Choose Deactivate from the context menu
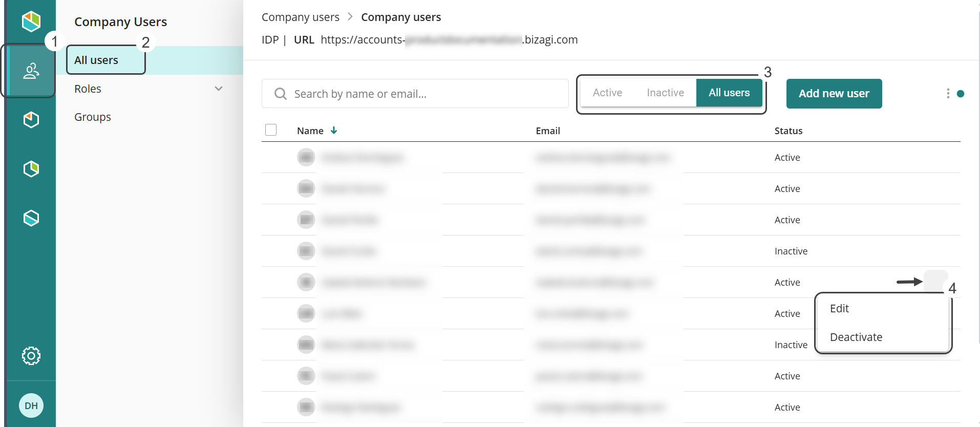 (x=856, y=337)
